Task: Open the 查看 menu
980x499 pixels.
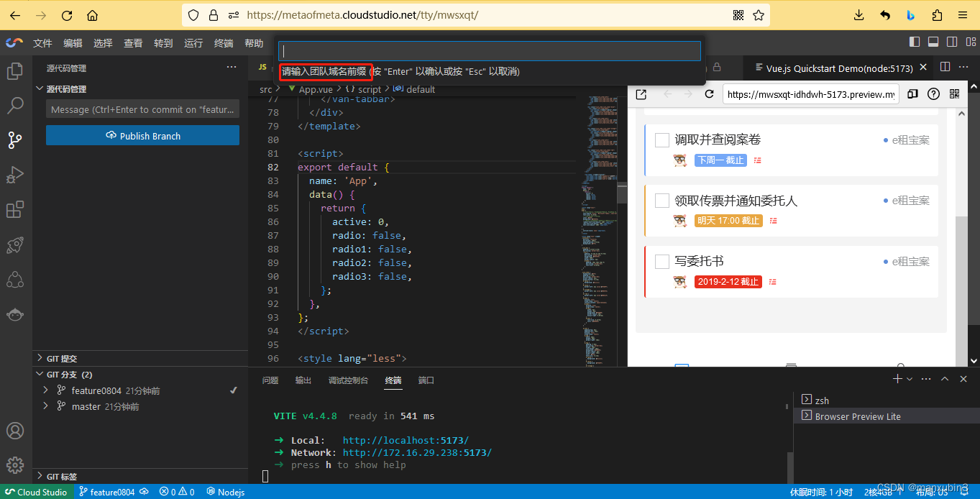Action: [133, 43]
